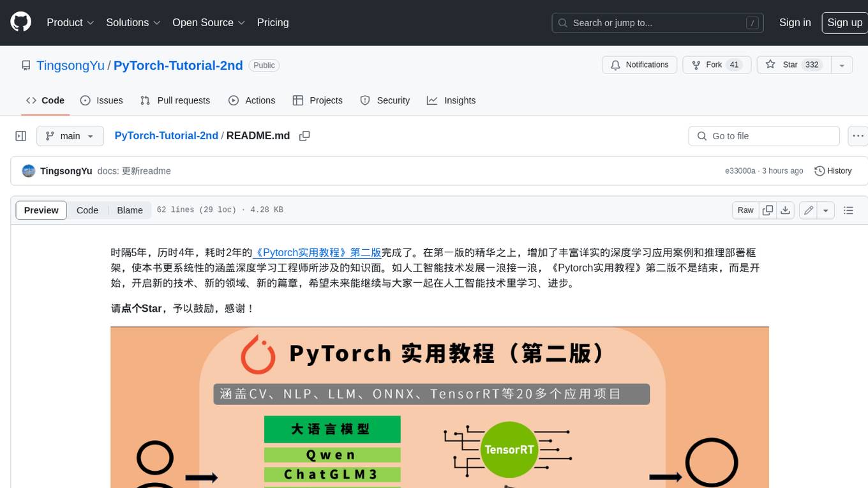Switch to the Code tab
The height and width of the screenshot is (488, 868).
click(x=45, y=100)
